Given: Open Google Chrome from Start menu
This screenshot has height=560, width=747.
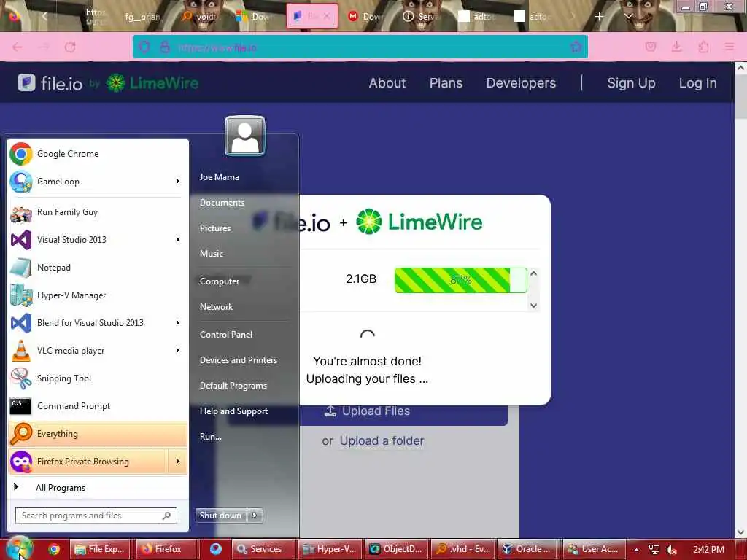Looking at the screenshot, I should [98, 154].
